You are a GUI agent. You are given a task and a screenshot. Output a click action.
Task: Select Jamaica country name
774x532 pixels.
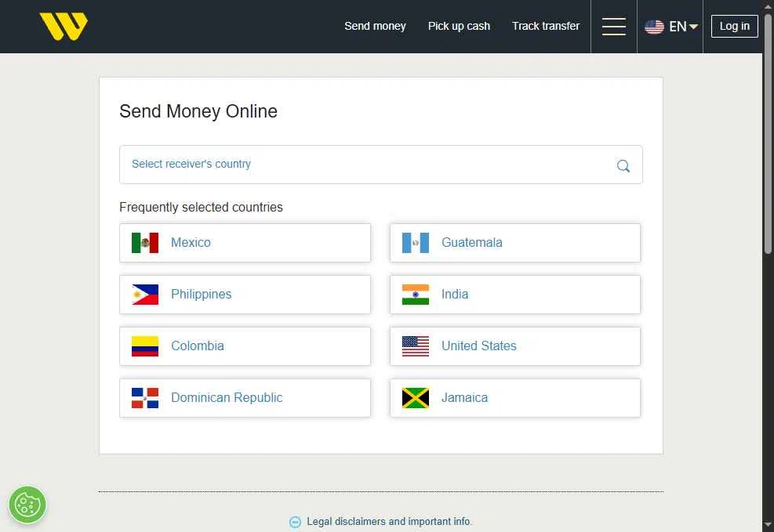tap(464, 398)
